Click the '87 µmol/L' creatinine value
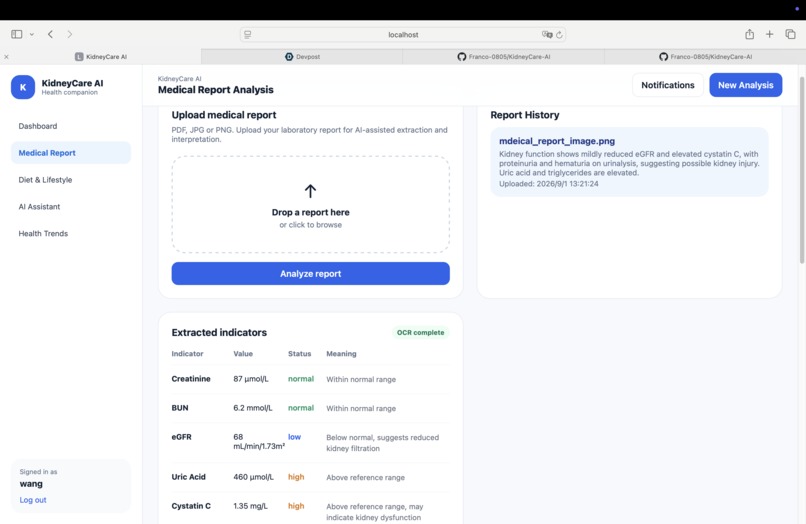 pos(251,378)
